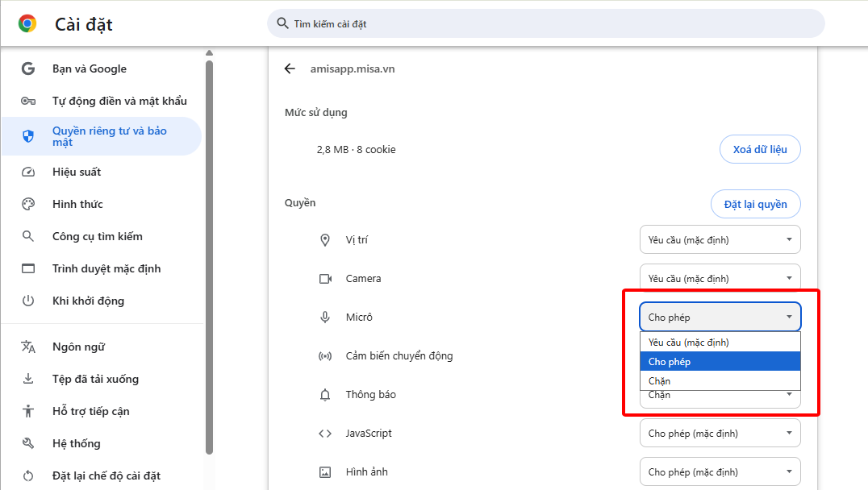Image resolution: width=868 pixels, height=490 pixels.
Task: Select Cho phép option in the Micrô list
Action: (720, 362)
